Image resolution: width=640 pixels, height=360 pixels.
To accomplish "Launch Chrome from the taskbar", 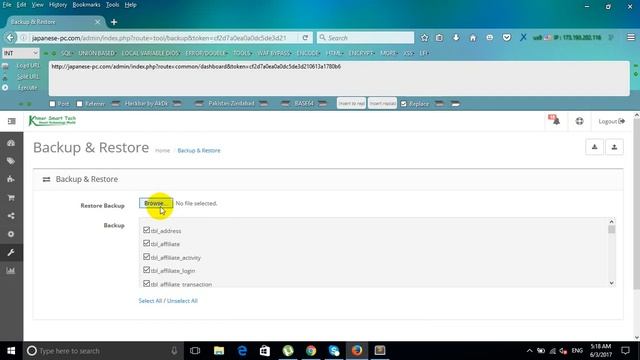I will (x=311, y=351).
